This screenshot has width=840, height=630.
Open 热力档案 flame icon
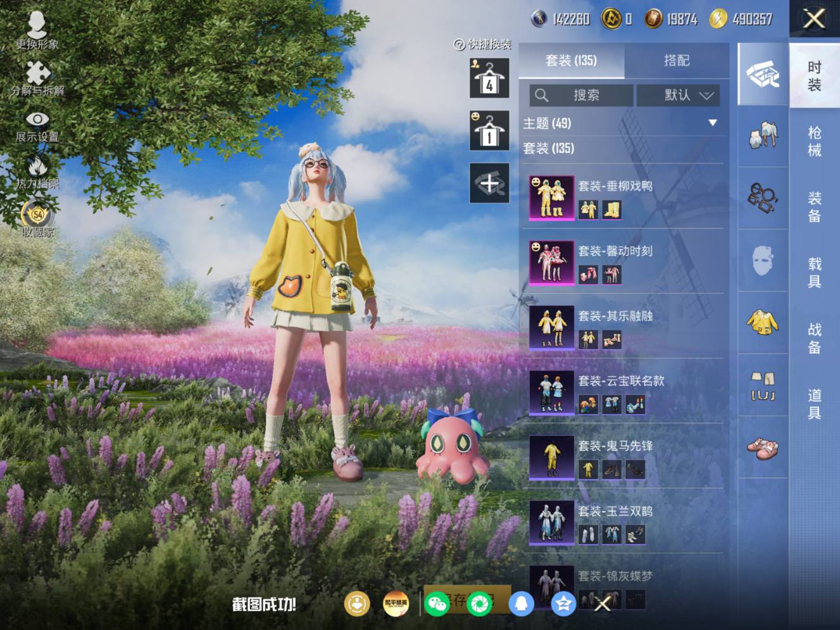point(37,172)
